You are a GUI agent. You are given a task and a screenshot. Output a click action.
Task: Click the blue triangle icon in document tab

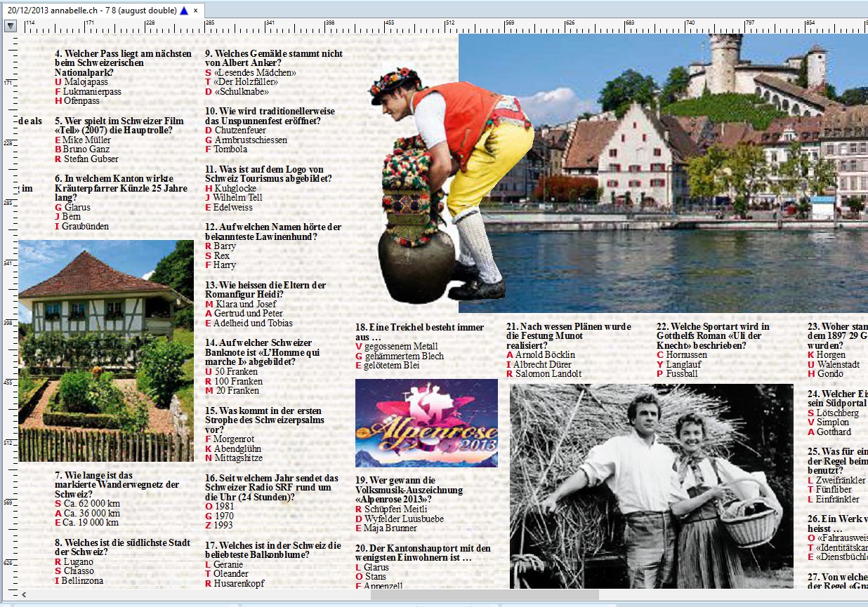coord(184,11)
